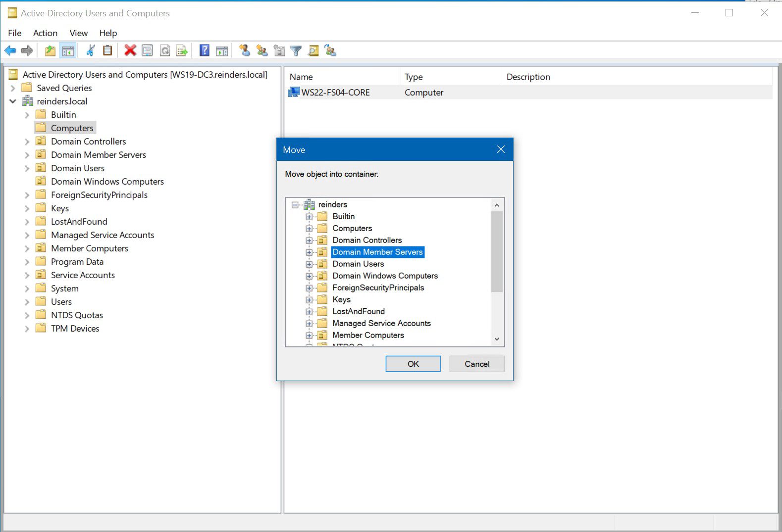
Task: Expand Builtin in left console tree
Action: click(27, 115)
